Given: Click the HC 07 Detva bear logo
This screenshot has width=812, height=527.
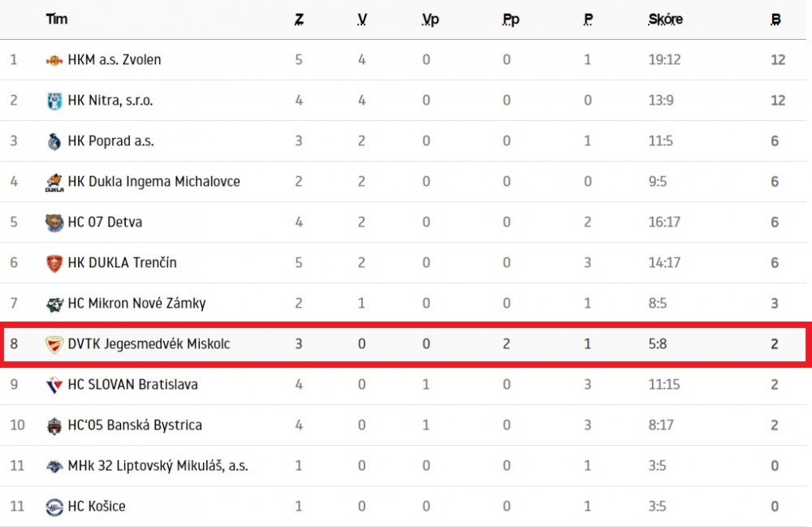Looking at the screenshot, I should pos(54,222).
